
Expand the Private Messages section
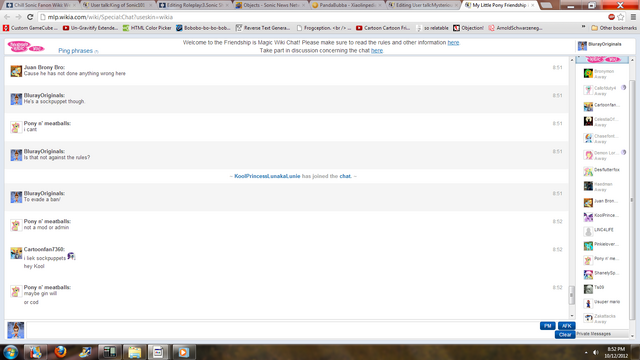coord(602,334)
